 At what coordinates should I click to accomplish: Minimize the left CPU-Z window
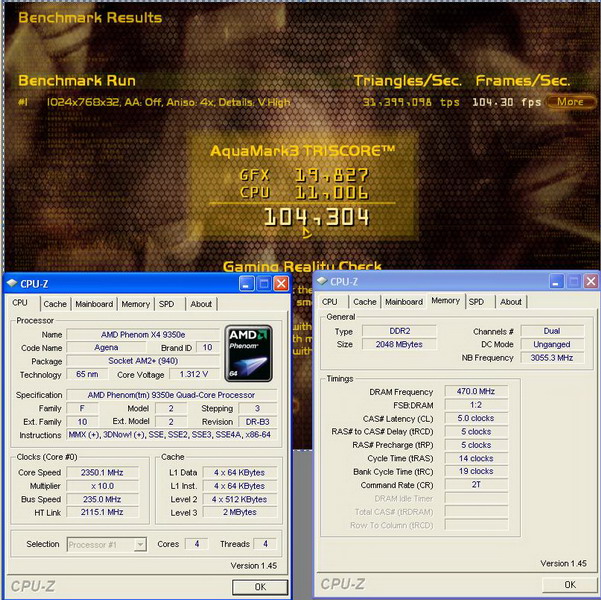coord(246,284)
